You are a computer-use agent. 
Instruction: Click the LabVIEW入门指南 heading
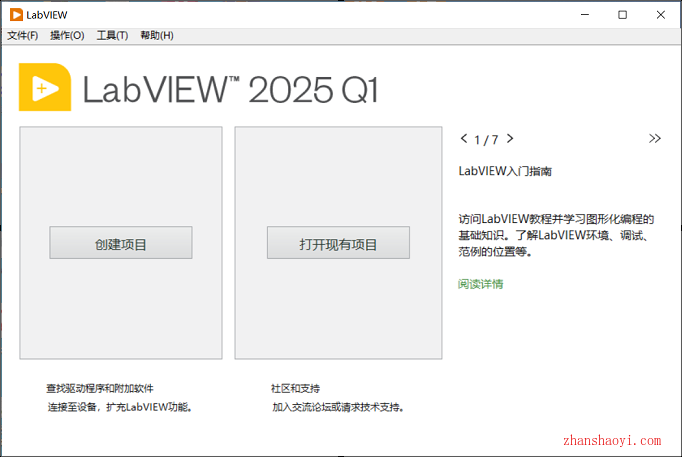point(505,171)
